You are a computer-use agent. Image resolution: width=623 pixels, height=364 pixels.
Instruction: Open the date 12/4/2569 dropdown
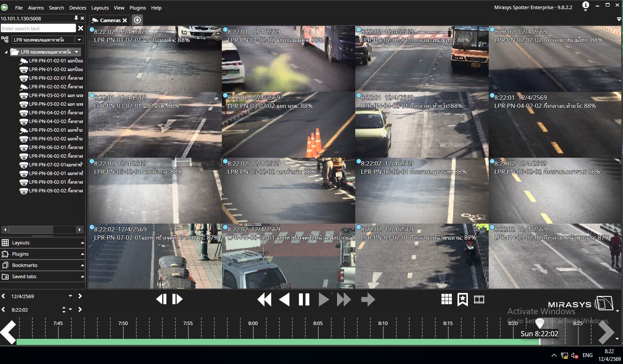[70, 296]
